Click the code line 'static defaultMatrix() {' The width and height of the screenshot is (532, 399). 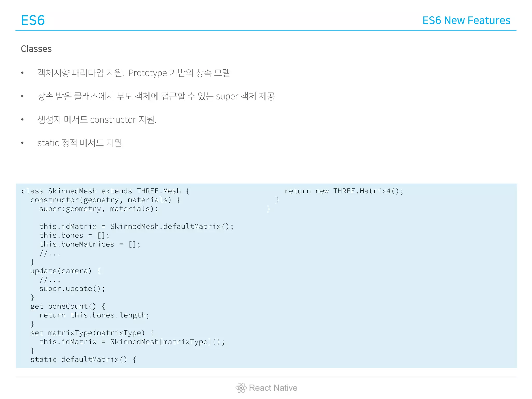[83, 360]
